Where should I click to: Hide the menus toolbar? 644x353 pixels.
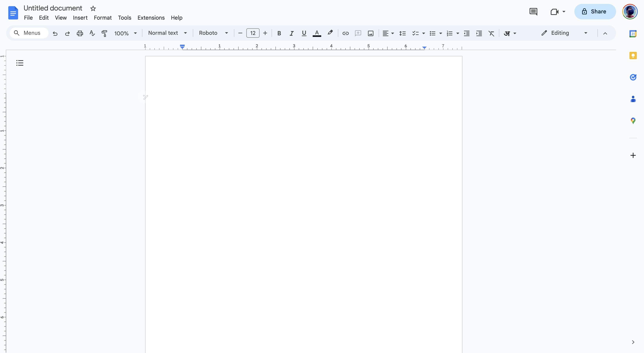[x=605, y=33]
